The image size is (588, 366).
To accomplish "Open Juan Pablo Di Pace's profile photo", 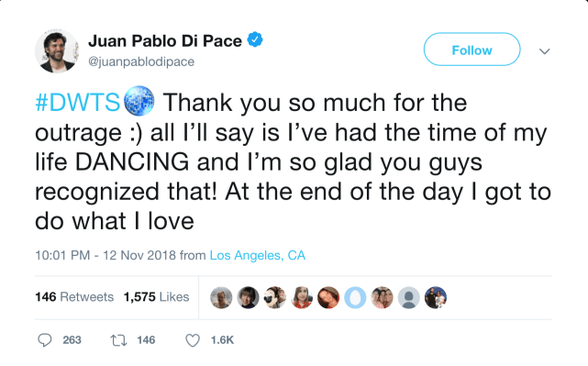I will [57, 50].
